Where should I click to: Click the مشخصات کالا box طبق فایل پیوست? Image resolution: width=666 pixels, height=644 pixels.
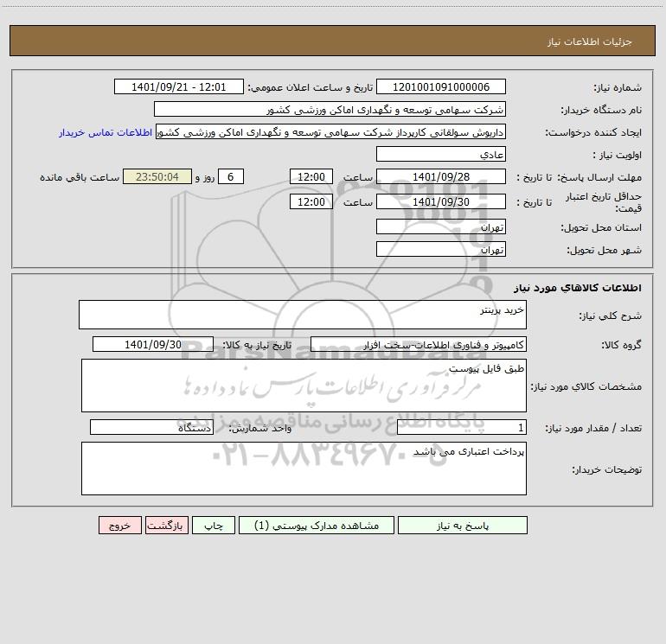[x=304, y=386]
